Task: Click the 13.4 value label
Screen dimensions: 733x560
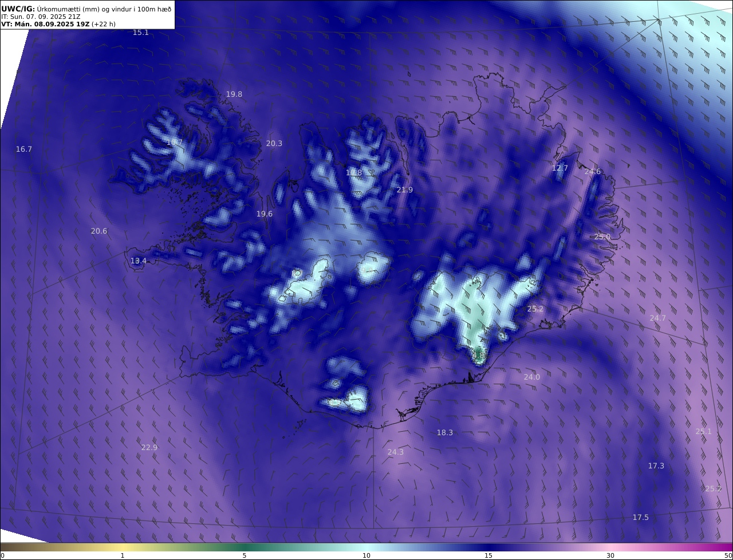Action: tap(139, 261)
